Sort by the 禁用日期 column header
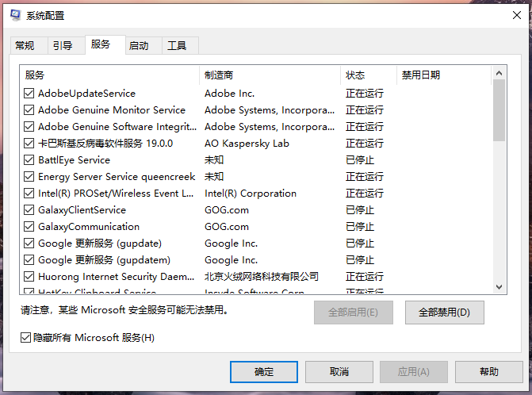This screenshot has width=532, height=395. coord(444,75)
